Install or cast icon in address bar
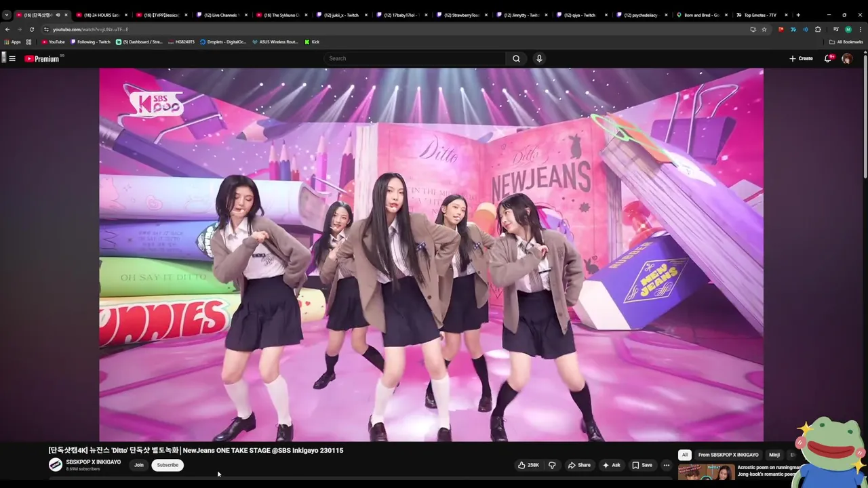 point(753,29)
